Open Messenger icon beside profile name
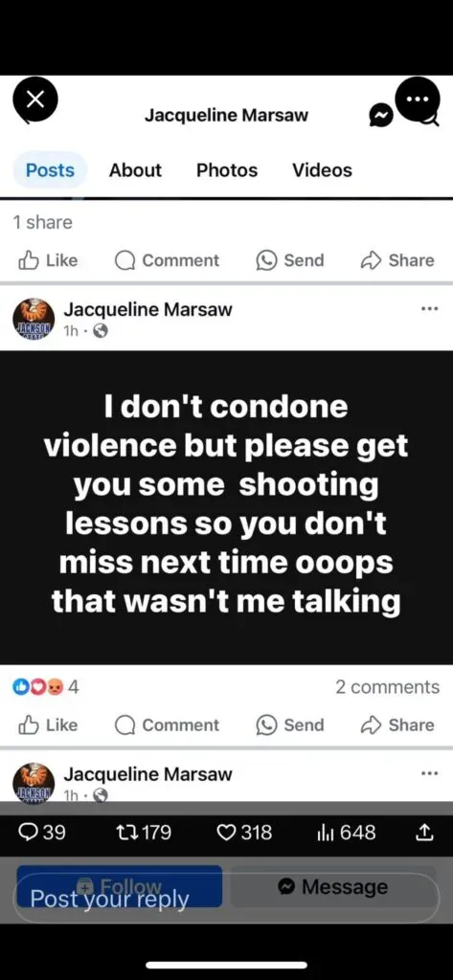This screenshot has height=980, width=453. pyautogui.click(x=382, y=115)
